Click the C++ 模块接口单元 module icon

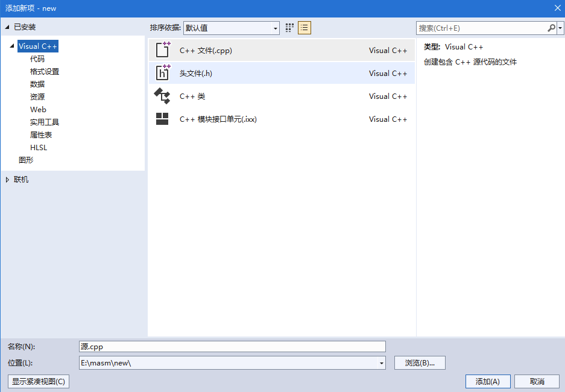162,119
